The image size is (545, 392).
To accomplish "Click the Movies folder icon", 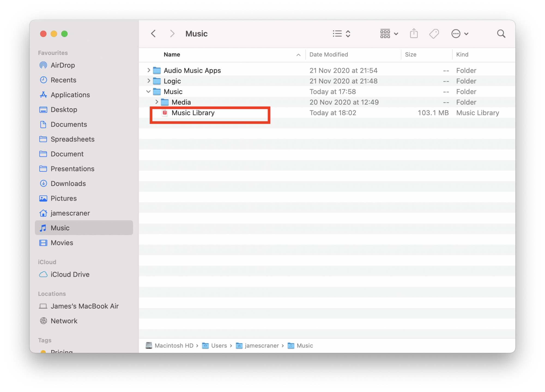I will click(x=43, y=242).
